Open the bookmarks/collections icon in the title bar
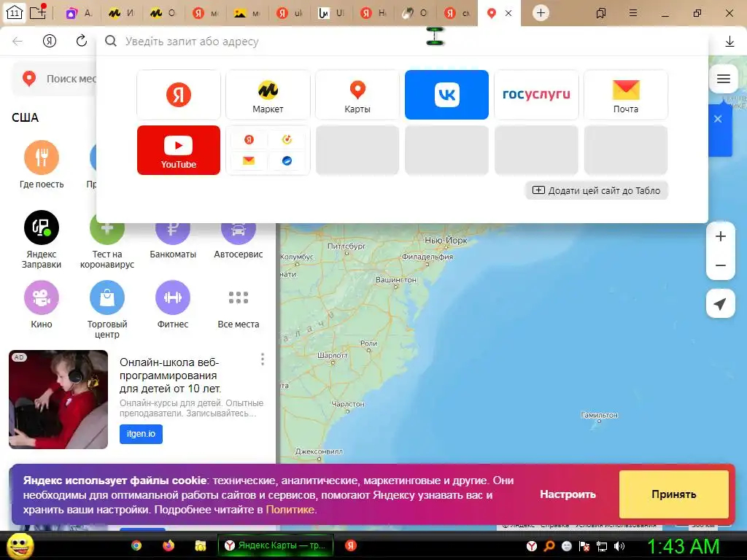747x560 pixels. click(x=601, y=13)
